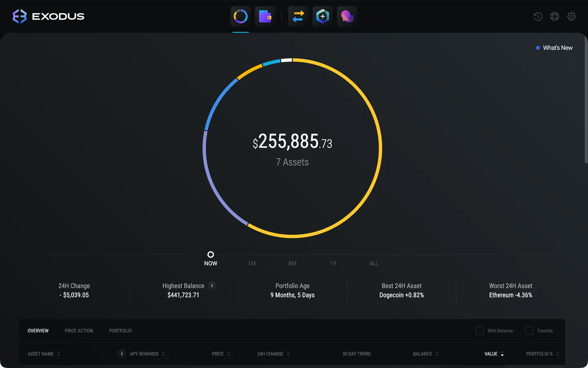The height and width of the screenshot is (368, 588).
Task: Click the NOW timeline marker circle
Action: [211, 254]
